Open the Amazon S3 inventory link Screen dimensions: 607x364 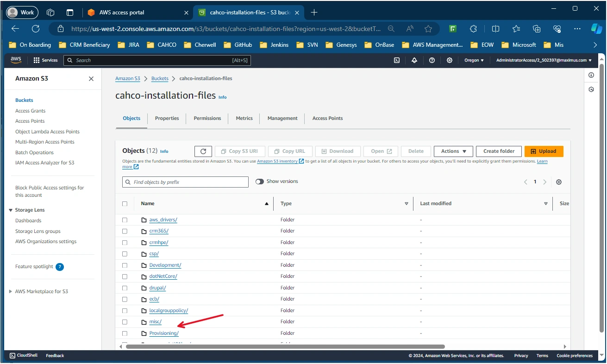281,162
